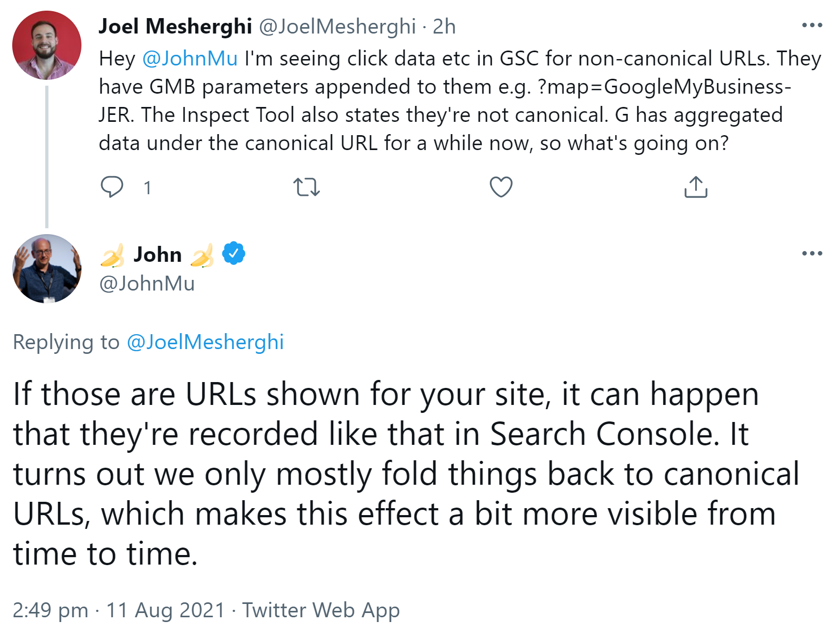Click the banana emoji in John's display name
The width and height of the screenshot is (840, 638).
pyautogui.click(x=113, y=254)
